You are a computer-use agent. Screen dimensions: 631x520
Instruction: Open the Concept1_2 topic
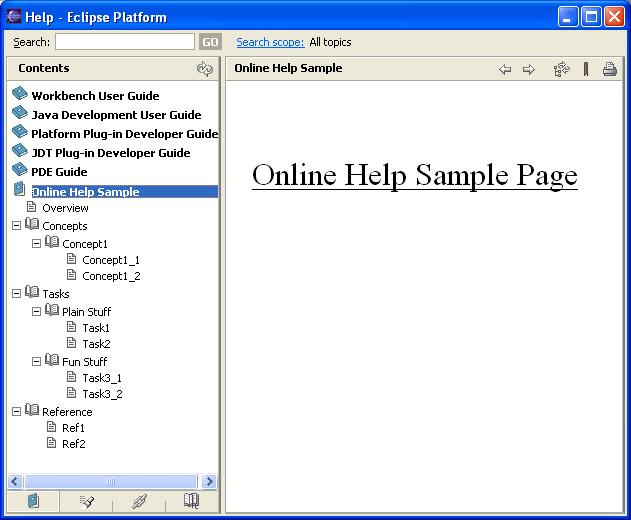[111, 276]
